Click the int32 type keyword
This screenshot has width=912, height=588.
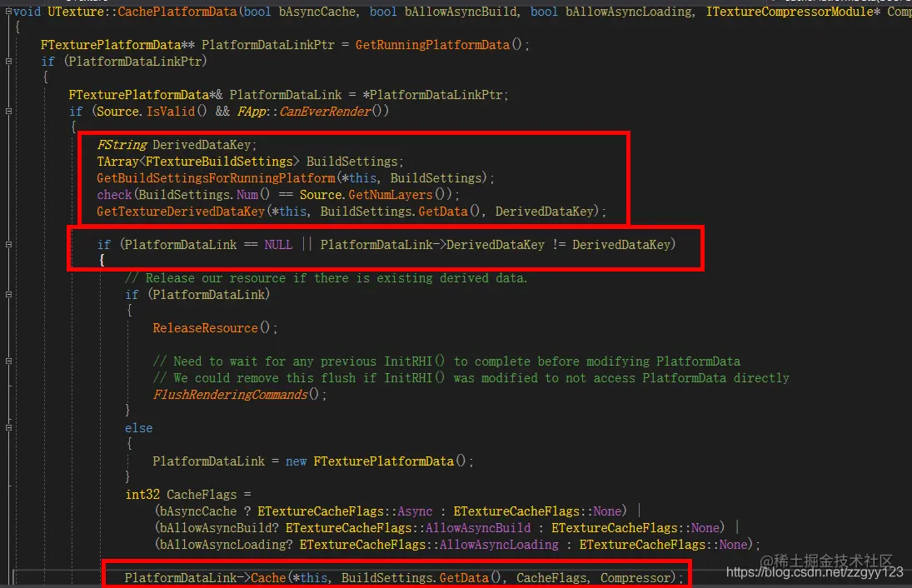click(x=142, y=495)
